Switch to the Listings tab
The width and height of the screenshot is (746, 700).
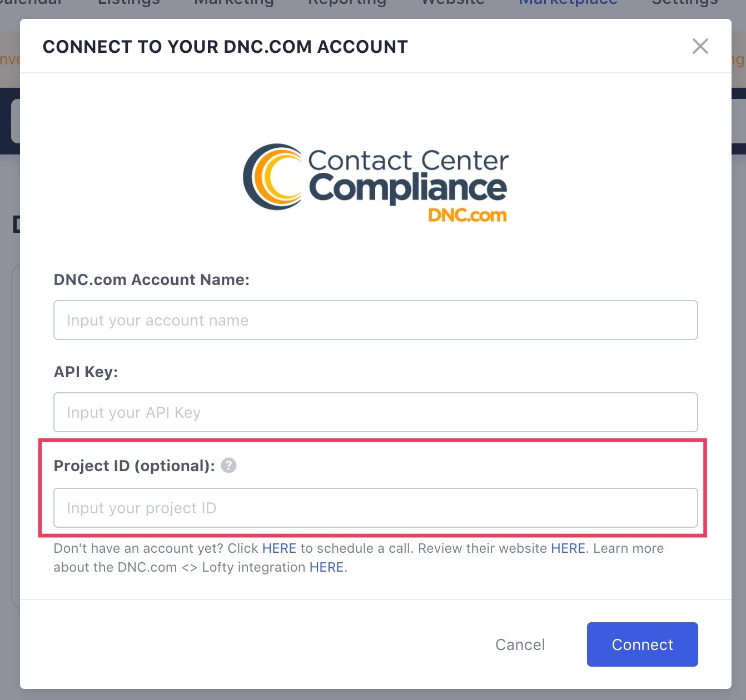point(129,3)
